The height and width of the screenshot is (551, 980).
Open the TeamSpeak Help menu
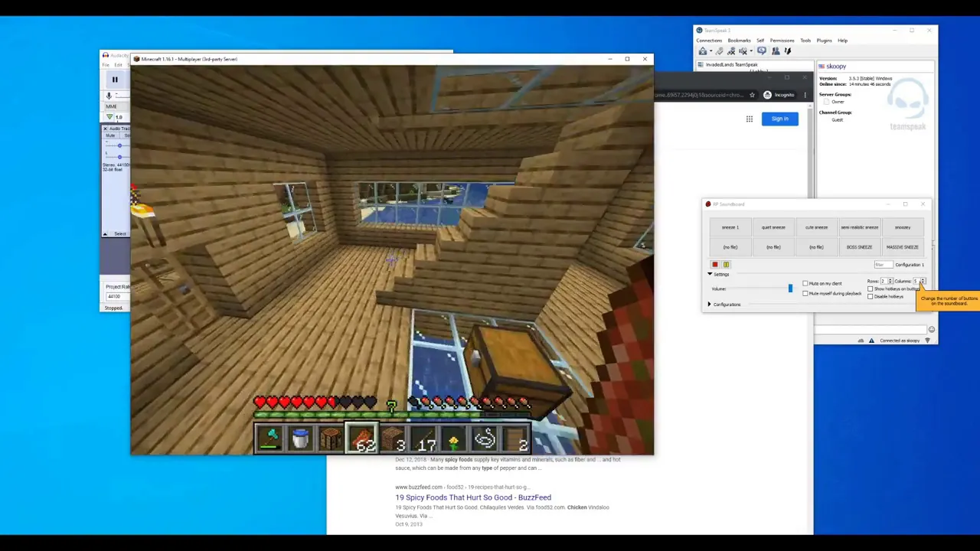tap(842, 41)
